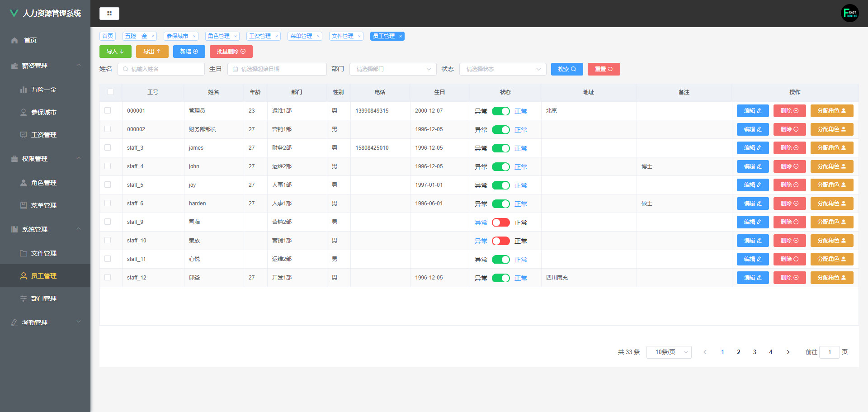Click the 首页 home icon in sidebar

[14, 40]
